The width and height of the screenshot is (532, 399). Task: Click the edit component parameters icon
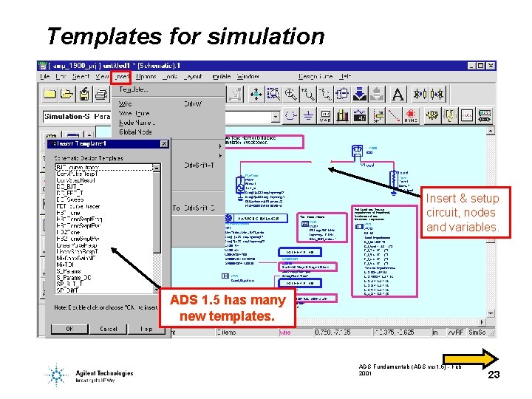click(360, 116)
